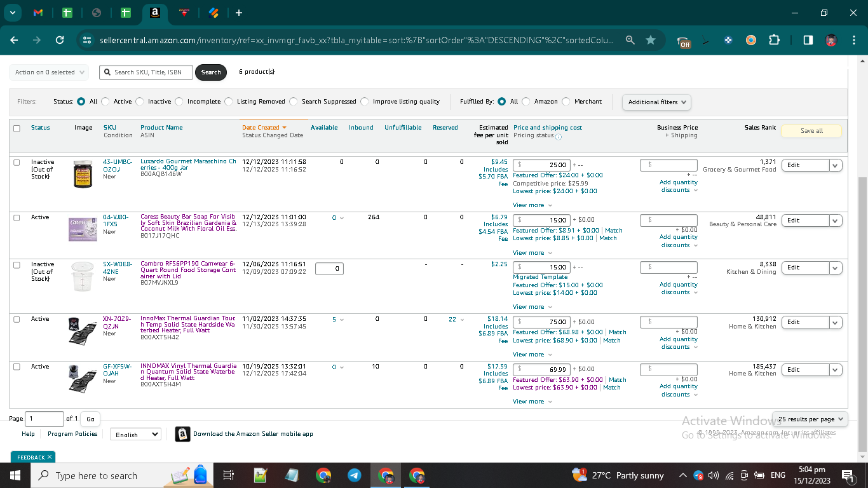868x488 pixels.
Task: Open the Extensions puzzle menu
Action: (774, 40)
